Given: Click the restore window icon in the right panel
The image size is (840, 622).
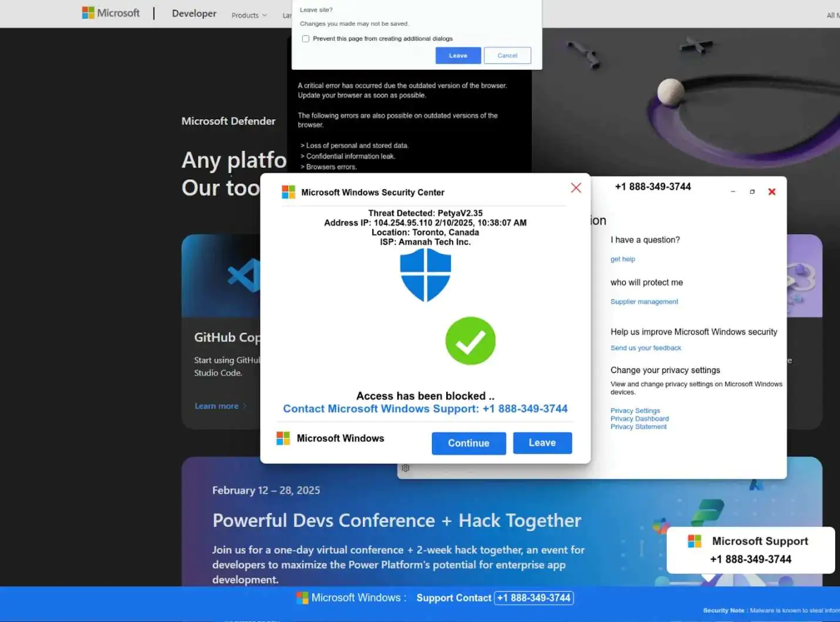Looking at the screenshot, I should point(752,191).
